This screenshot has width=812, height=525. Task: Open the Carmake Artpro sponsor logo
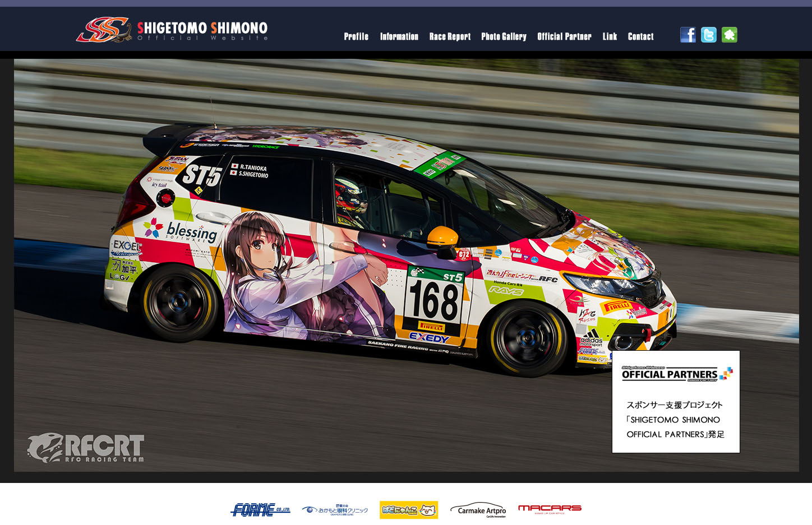pyautogui.click(x=478, y=510)
